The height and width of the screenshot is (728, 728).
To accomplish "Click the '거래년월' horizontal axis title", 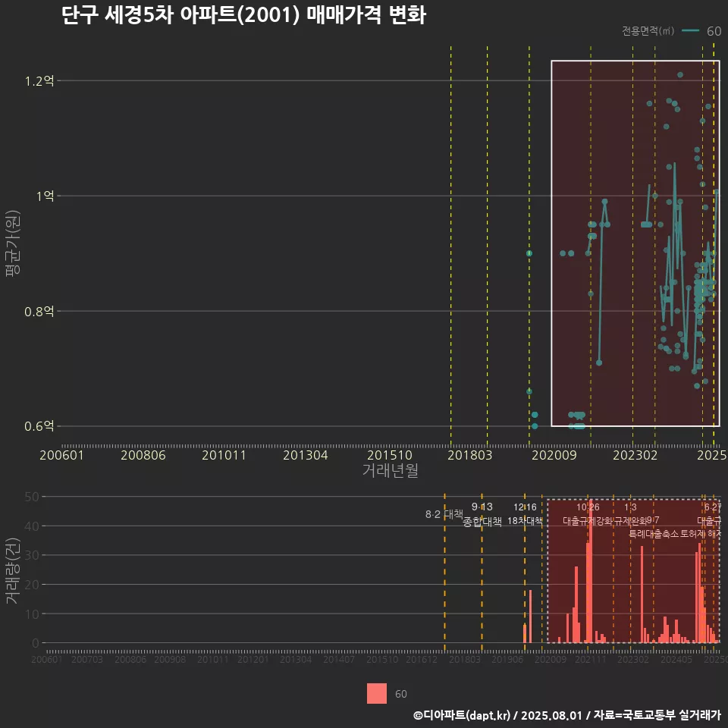I will tap(390, 470).
